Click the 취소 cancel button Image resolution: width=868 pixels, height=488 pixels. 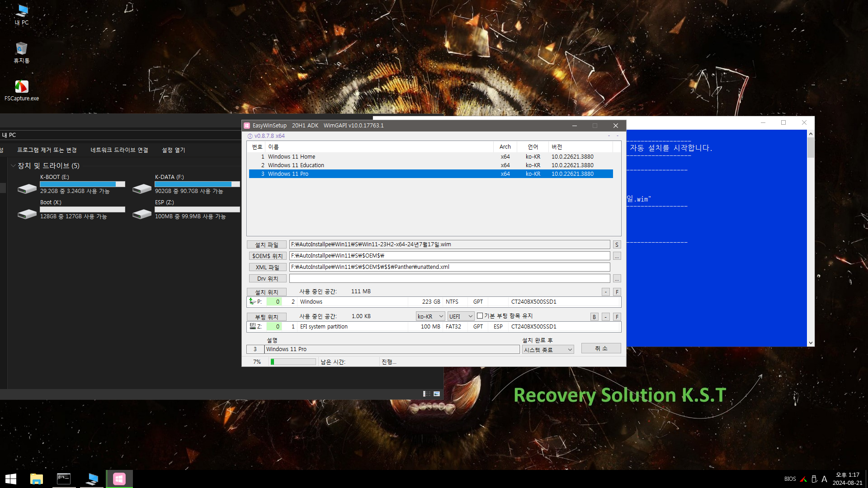point(601,348)
